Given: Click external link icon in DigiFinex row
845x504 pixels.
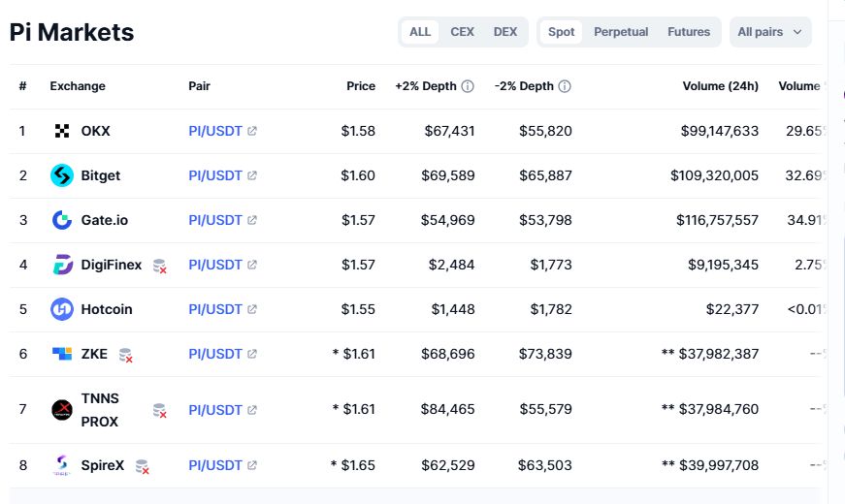Looking at the screenshot, I should [252, 265].
